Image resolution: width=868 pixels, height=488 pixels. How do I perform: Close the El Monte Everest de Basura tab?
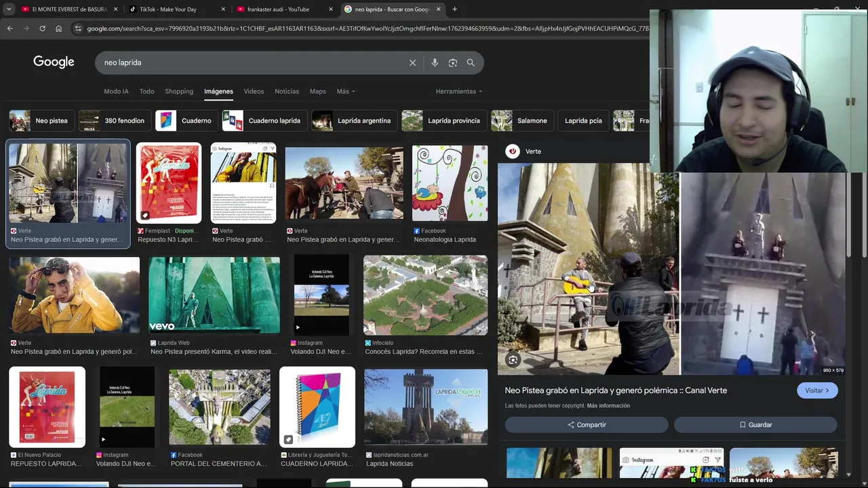pos(116,9)
